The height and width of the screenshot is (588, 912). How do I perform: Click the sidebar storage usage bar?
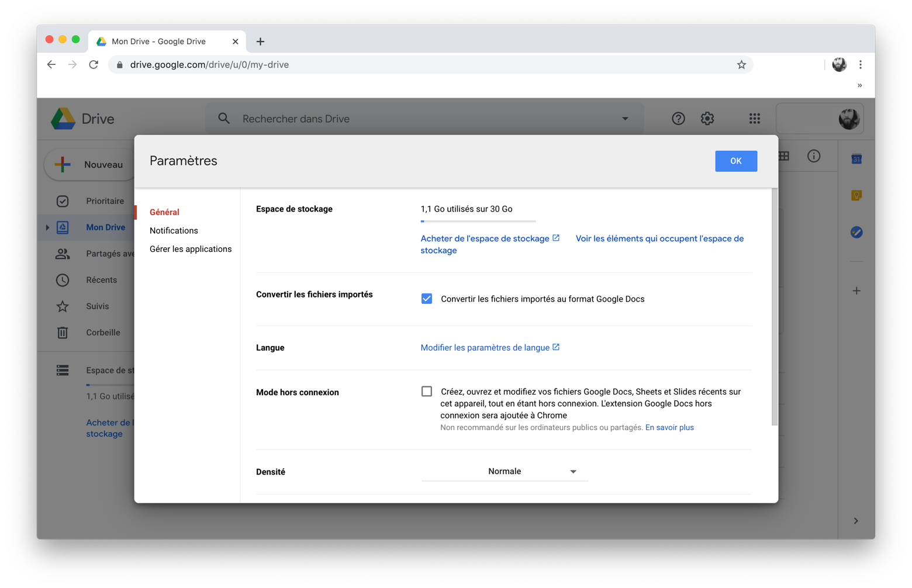tap(110, 385)
